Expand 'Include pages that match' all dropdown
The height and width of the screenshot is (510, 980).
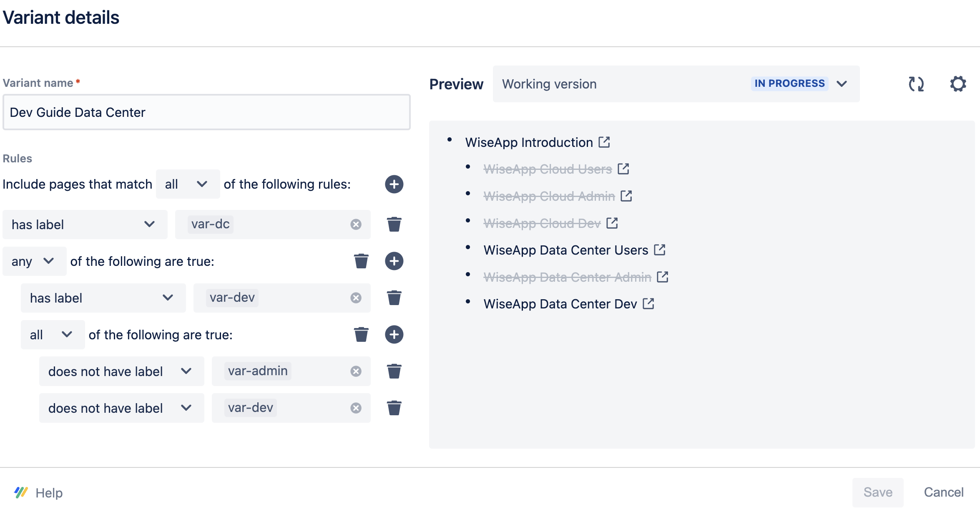click(188, 184)
